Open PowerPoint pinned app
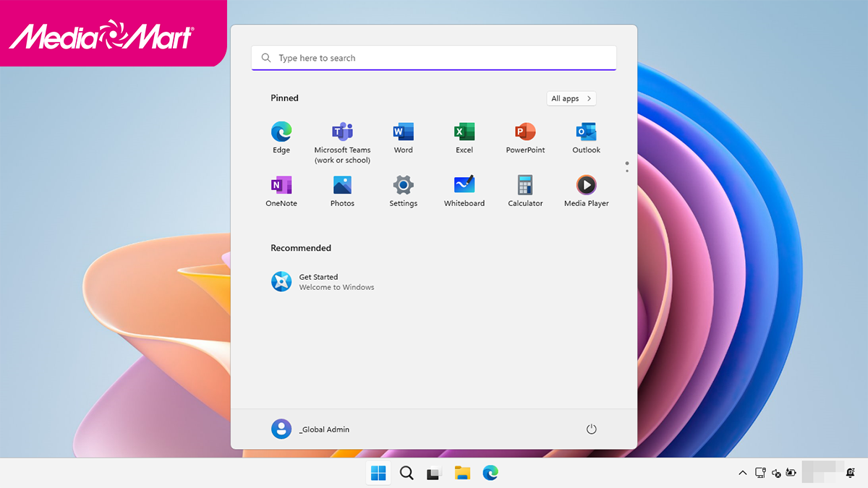 525,132
